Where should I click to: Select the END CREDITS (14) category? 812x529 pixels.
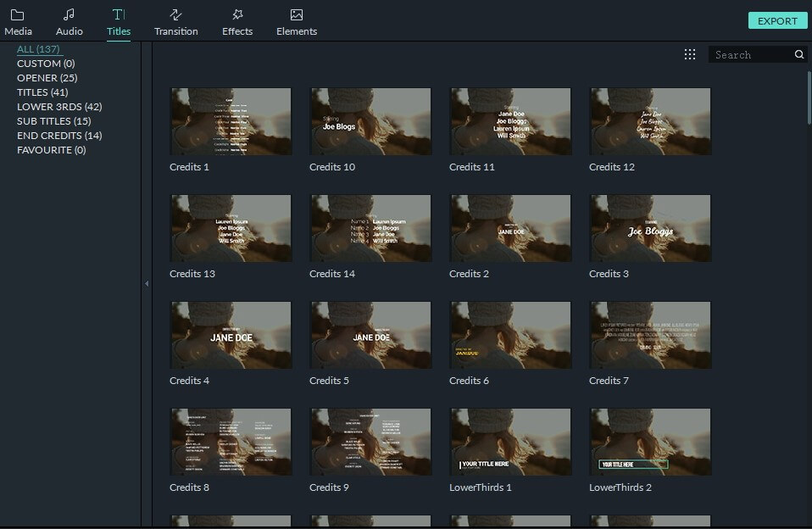59,136
